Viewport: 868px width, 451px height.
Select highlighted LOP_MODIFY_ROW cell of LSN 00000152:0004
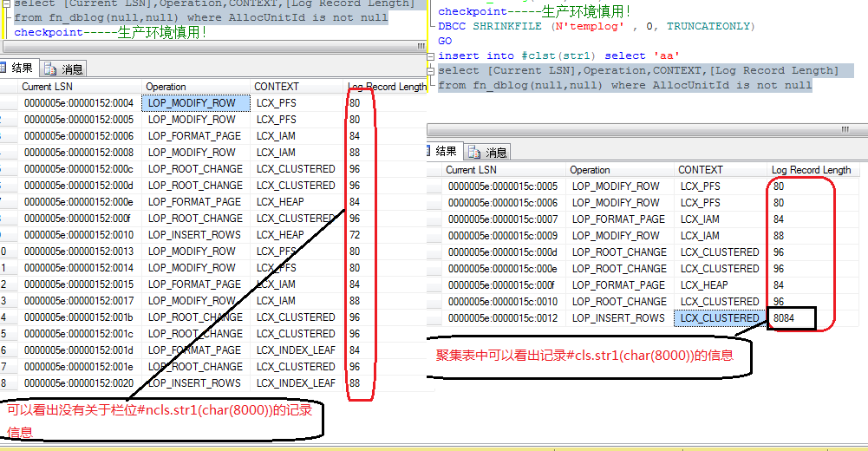click(x=196, y=103)
